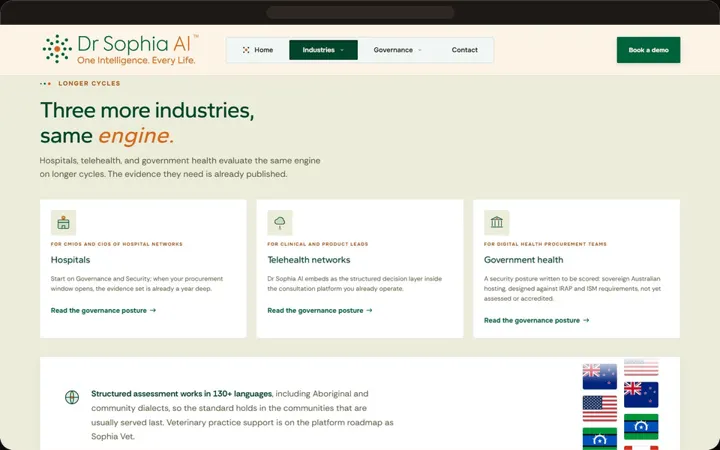
Task: Click the Hospitals card title
Action: [x=70, y=260]
